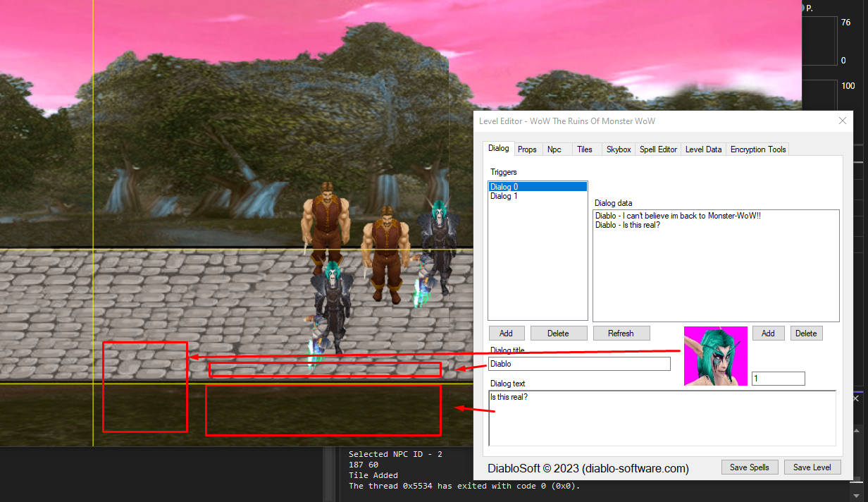868x502 pixels.
Task: Click the 'Tile Added' output line
Action: [x=373, y=475]
